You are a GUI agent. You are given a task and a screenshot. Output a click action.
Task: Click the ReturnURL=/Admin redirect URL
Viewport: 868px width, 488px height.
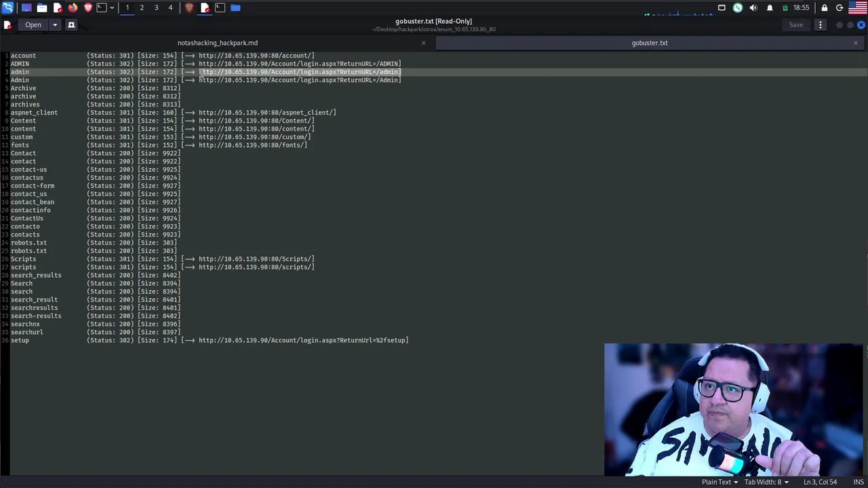[300, 80]
